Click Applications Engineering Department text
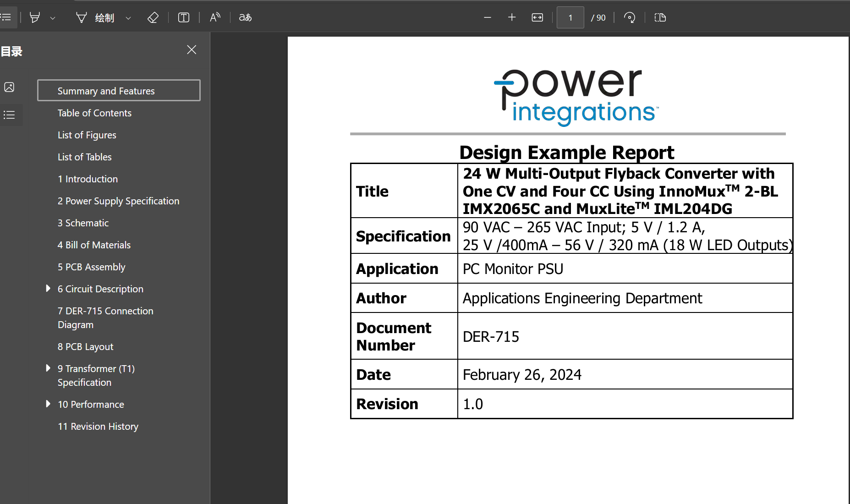Screen dimensions: 850x504 [582, 298]
